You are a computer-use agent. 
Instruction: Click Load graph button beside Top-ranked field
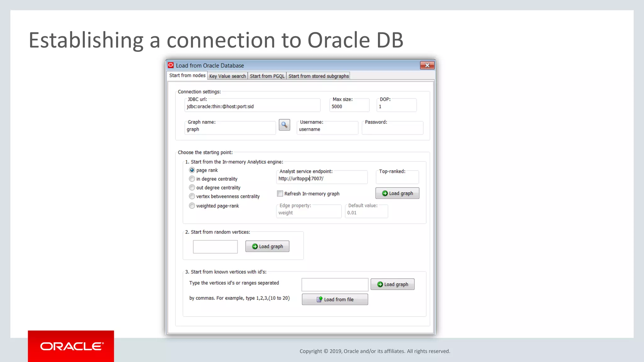pos(397,193)
